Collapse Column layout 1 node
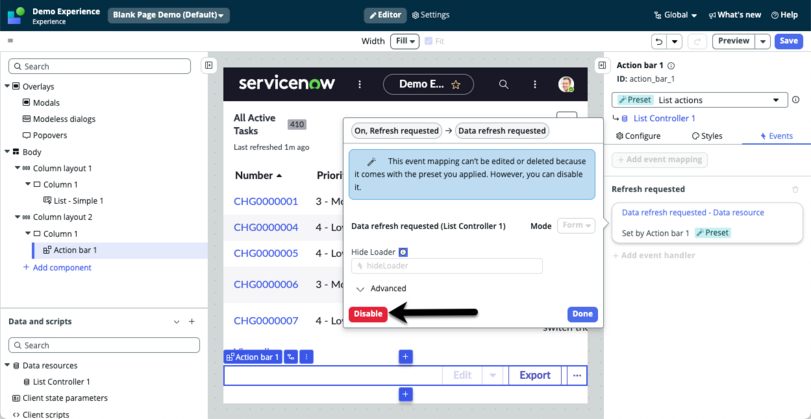The width and height of the screenshot is (811, 419). 18,168
